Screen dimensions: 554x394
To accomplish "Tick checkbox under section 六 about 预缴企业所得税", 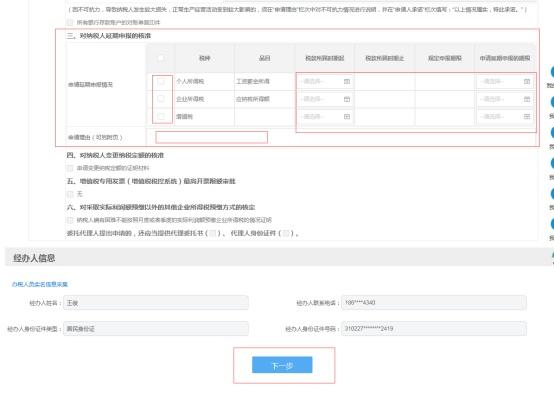I will tap(70, 220).
